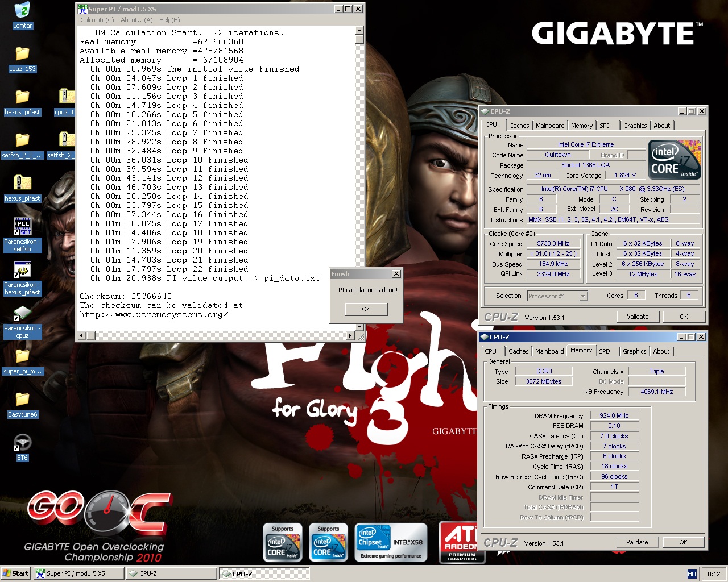728x582 pixels.
Task: Click Super PI vertical scrollbar down arrow
Action: (x=359, y=327)
